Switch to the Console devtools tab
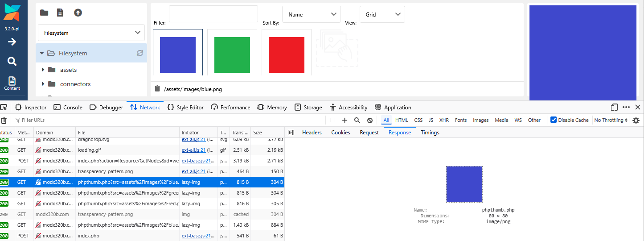 68,108
